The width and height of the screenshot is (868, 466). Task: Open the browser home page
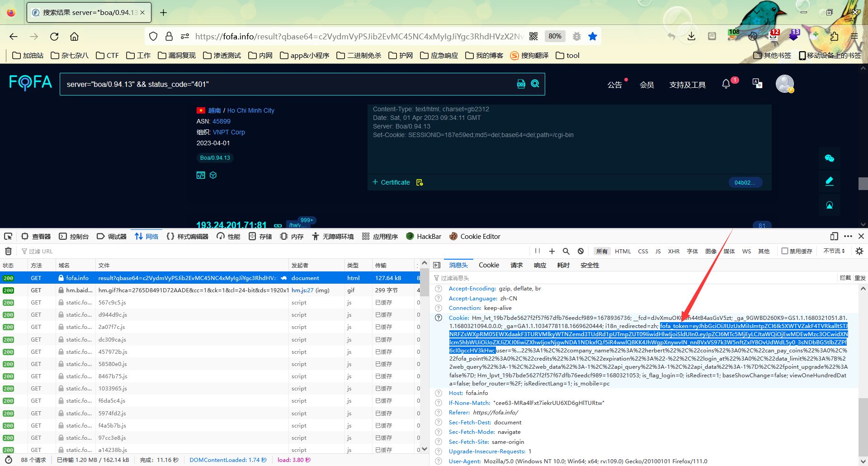coord(74,37)
